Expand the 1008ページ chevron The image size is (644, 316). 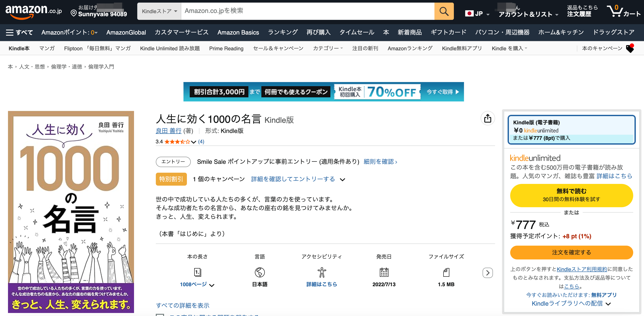tap(212, 285)
